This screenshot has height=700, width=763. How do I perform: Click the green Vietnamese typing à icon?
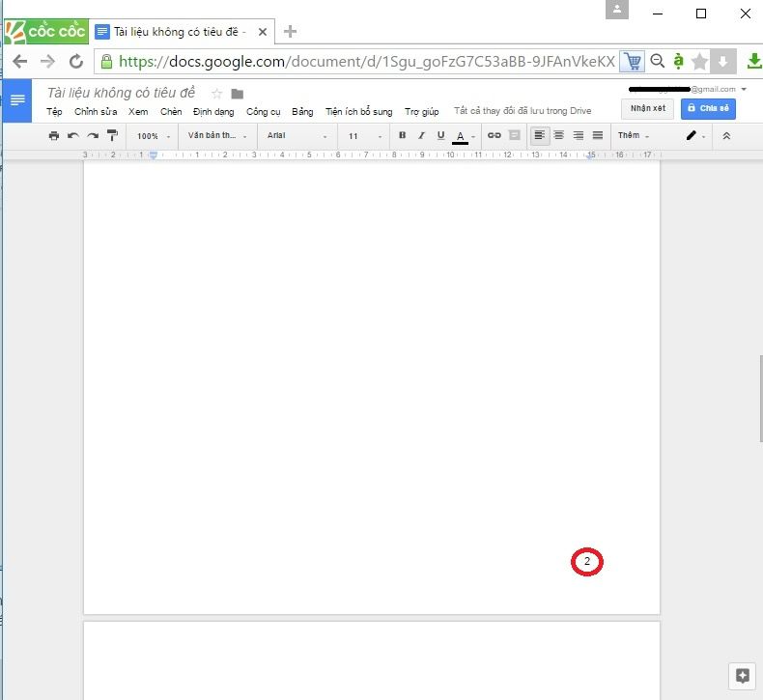click(x=678, y=61)
